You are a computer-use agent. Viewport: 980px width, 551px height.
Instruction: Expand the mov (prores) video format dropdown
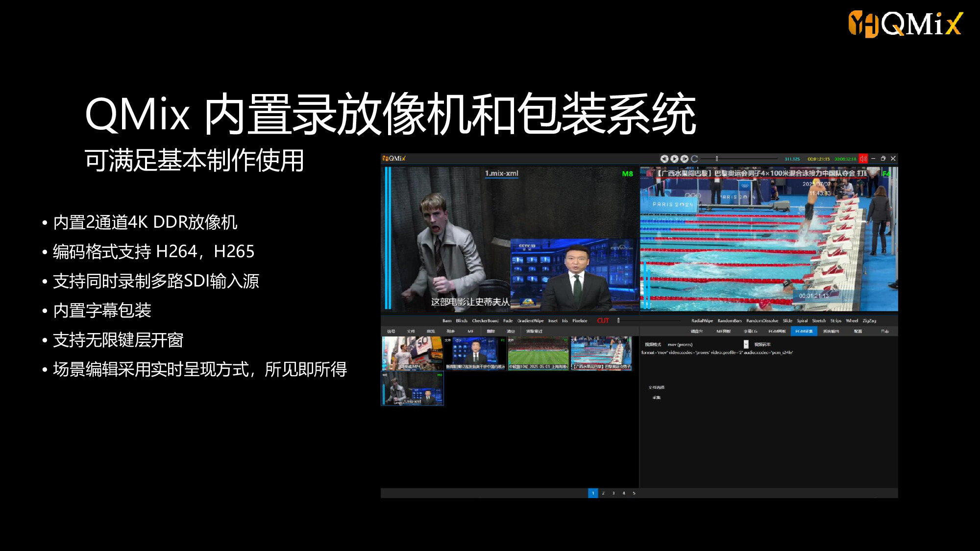(x=746, y=344)
